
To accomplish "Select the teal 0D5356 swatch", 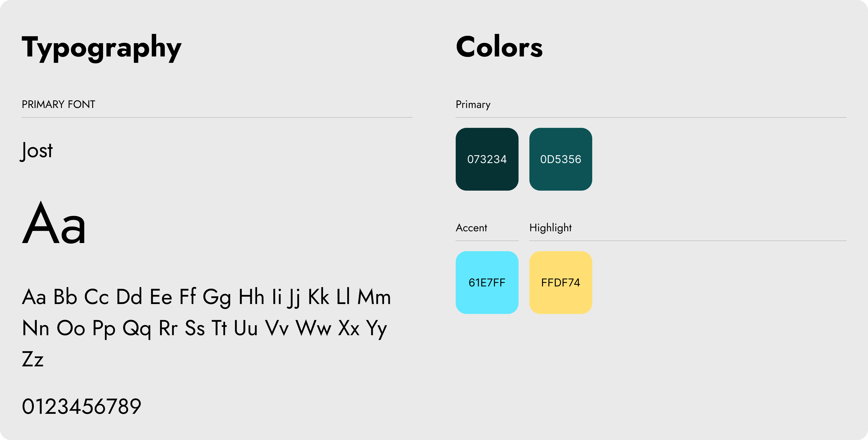I will 560,159.
